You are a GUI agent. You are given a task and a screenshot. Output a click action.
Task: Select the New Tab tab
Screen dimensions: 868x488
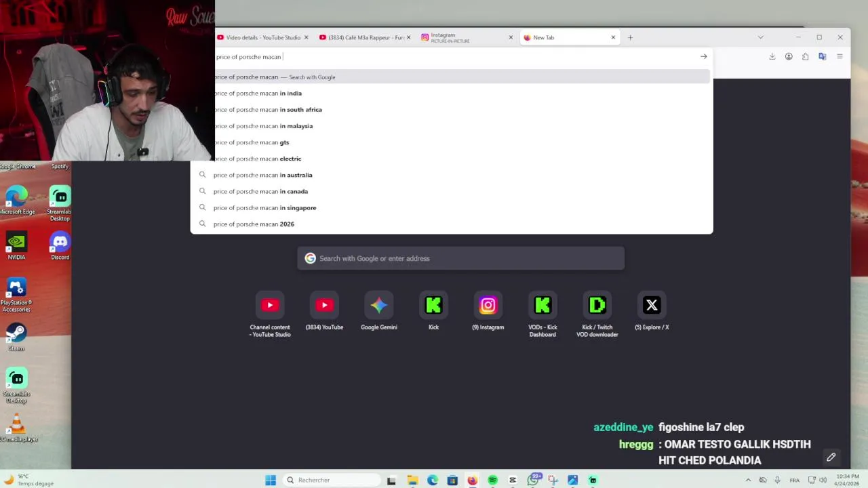click(569, 37)
